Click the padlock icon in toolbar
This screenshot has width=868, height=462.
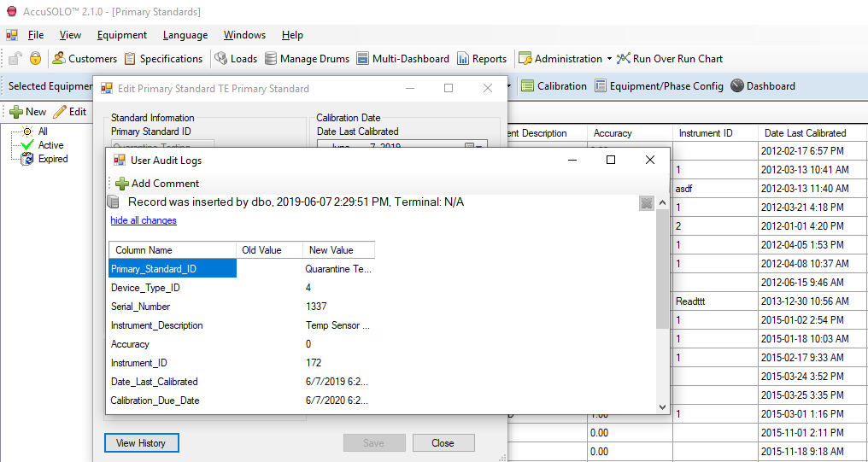[35, 59]
